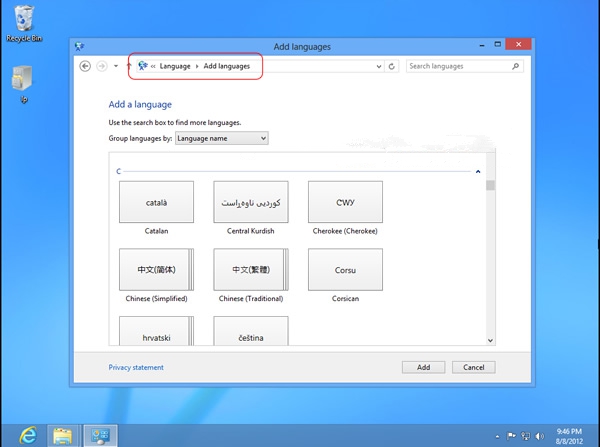
Task: Collapse the C language group
Action: (x=477, y=172)
